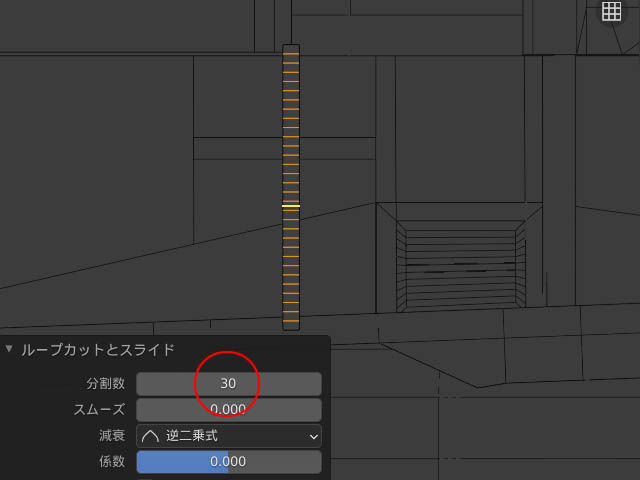Click the 分割数 field showing 30
Screen dimensions: 640x480
(229, 384)
